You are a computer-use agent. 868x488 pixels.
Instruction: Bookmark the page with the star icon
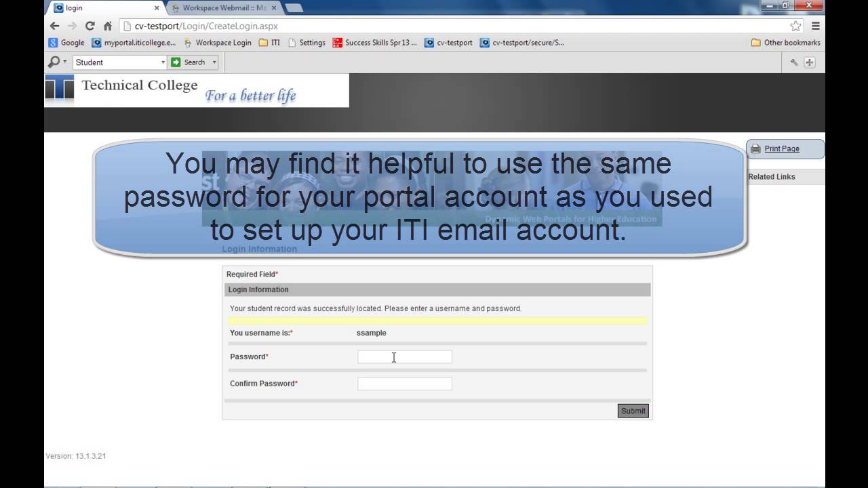(x=795, y=26)
